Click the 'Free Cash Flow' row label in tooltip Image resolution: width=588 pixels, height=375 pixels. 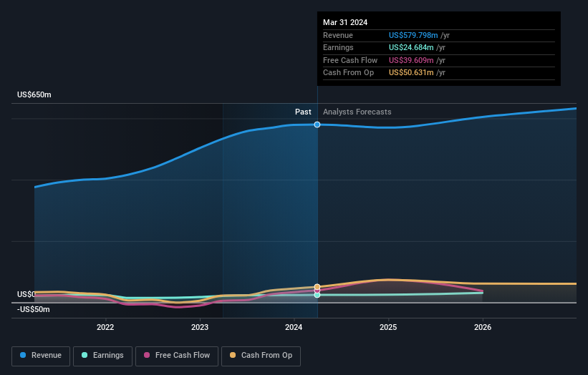coord(350,60)
